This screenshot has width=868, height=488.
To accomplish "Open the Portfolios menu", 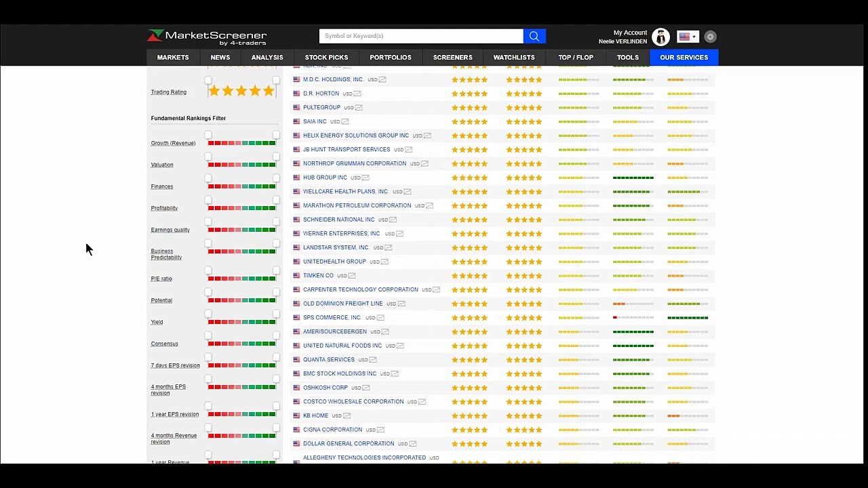I will coord(391,58).
